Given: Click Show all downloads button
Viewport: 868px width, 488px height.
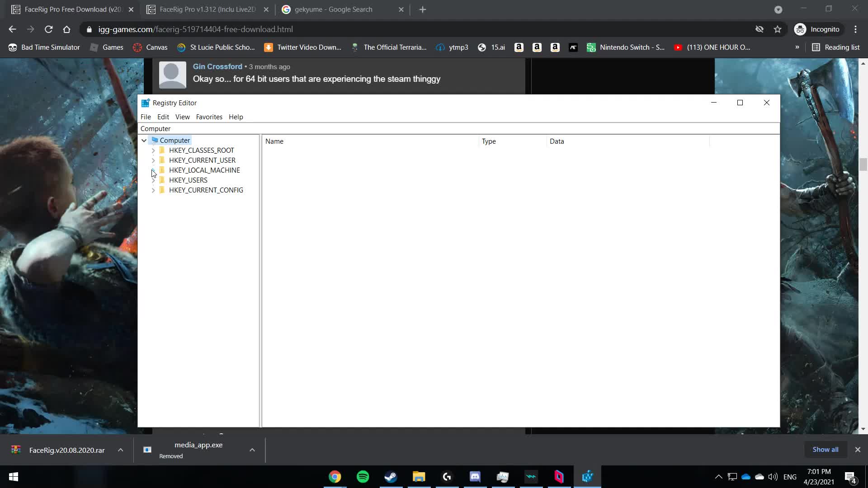Looking at the screenshot, I should coord(825,450).
